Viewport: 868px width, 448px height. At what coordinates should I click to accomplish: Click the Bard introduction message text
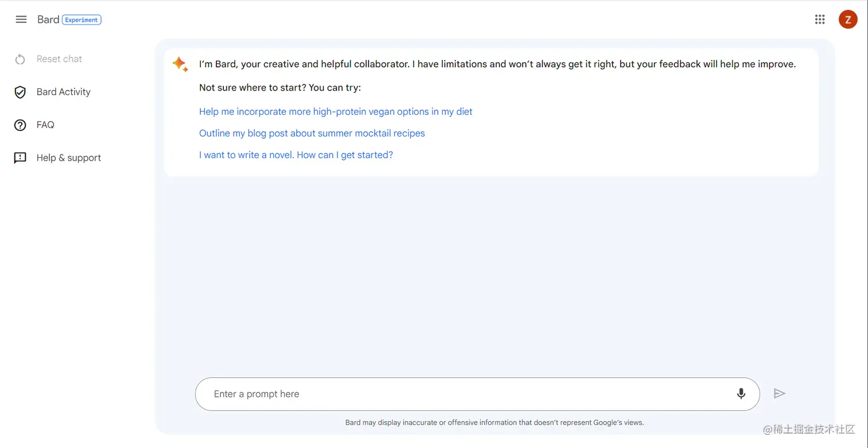(498, 64)
